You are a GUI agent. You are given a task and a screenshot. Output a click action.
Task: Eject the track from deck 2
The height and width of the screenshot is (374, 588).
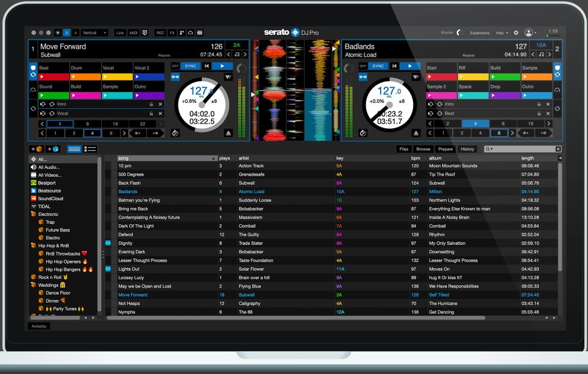[x=416, y=133]
